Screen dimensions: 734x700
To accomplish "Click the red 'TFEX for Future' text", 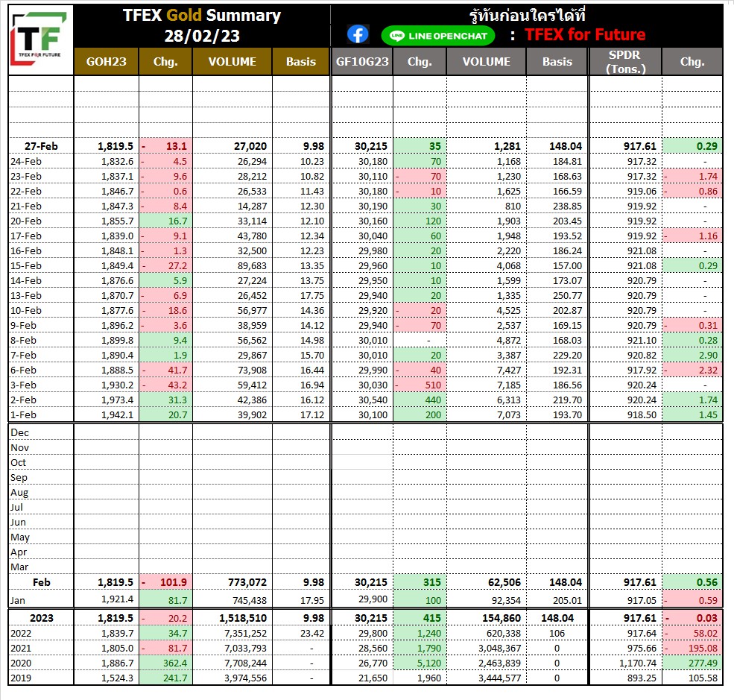I will (x=585, y=34).
